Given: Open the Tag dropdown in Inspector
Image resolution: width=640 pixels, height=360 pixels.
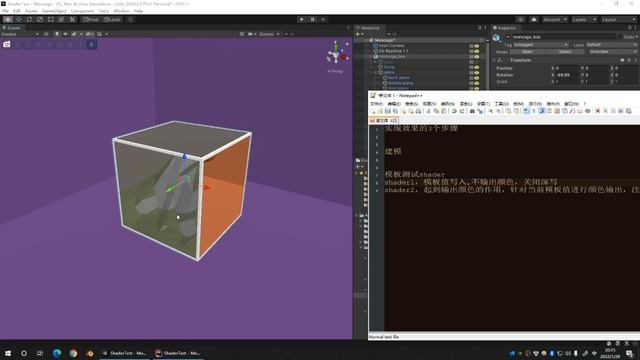Looking at the screenshot, I should [540, 44].
